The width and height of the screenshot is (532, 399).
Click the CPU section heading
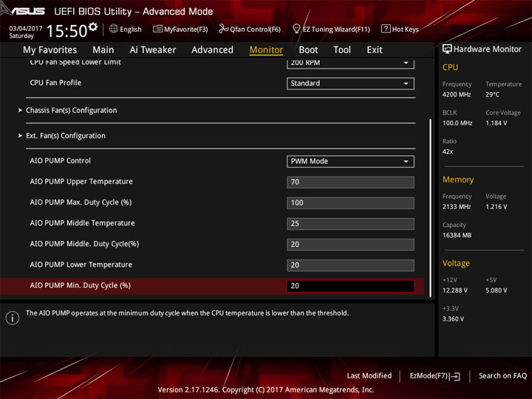(x=450, y=67)
